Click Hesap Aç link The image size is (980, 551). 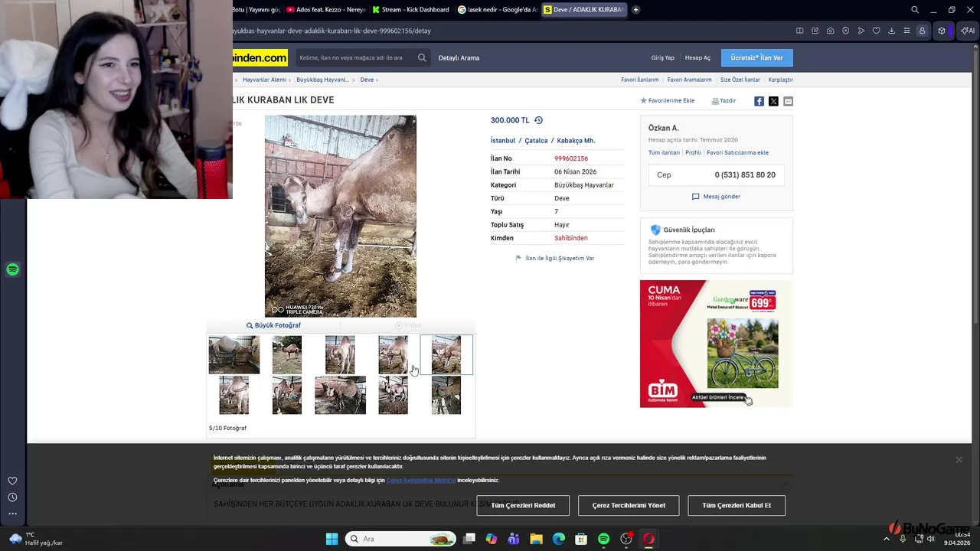[x=697, y=58]
